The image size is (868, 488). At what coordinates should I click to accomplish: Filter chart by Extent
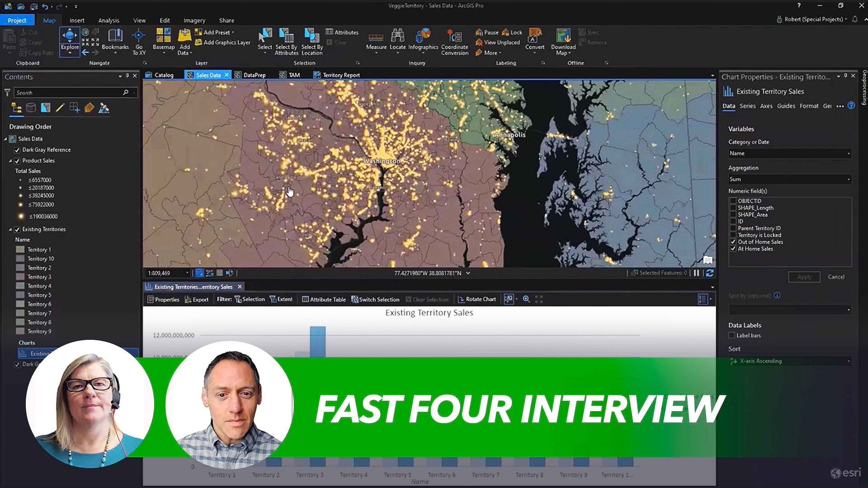pos(281,299)
